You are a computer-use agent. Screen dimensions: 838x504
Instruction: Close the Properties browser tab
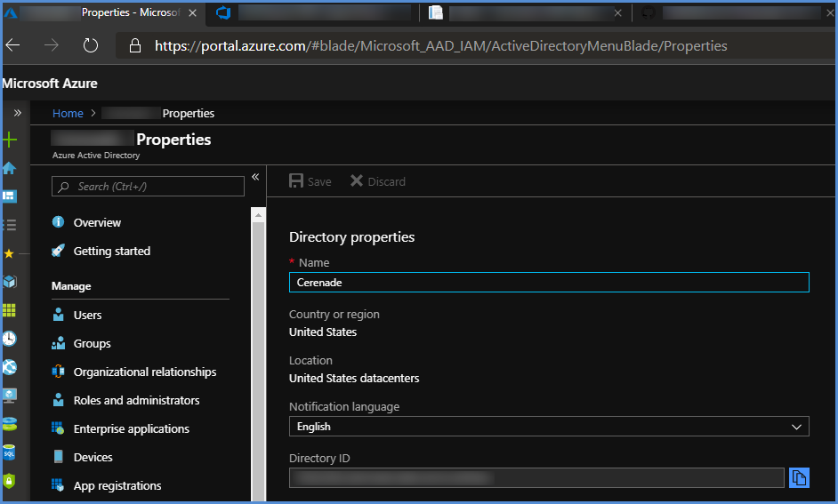(193, 12)
